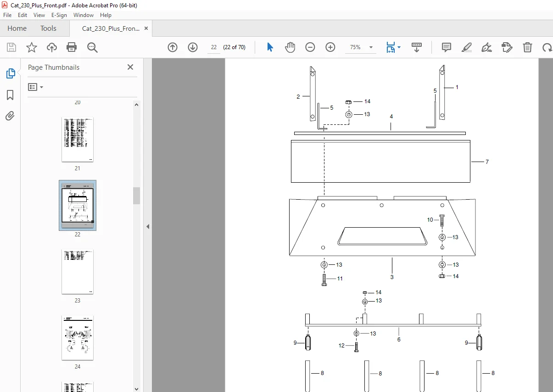Enable scrolling read mode icon
Image resolution: width=553 pixels, height=392 pixels.
point(417,47)
